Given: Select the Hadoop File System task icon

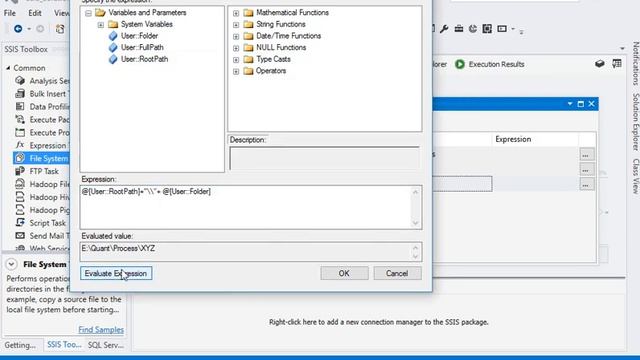Looking at the screenshot, I should (x=20, y=184).
